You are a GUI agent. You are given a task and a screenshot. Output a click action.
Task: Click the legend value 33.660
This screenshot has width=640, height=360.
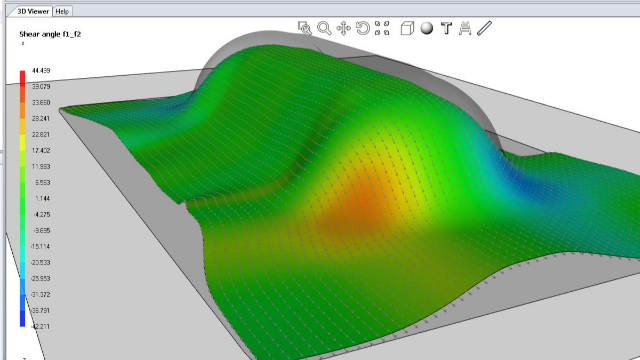[41, 102]
